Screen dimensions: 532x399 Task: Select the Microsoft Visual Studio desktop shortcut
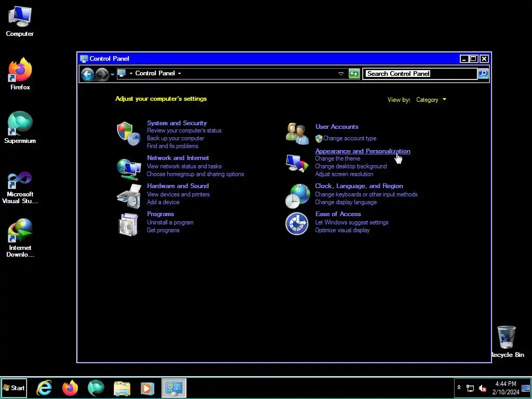[20, 187]
